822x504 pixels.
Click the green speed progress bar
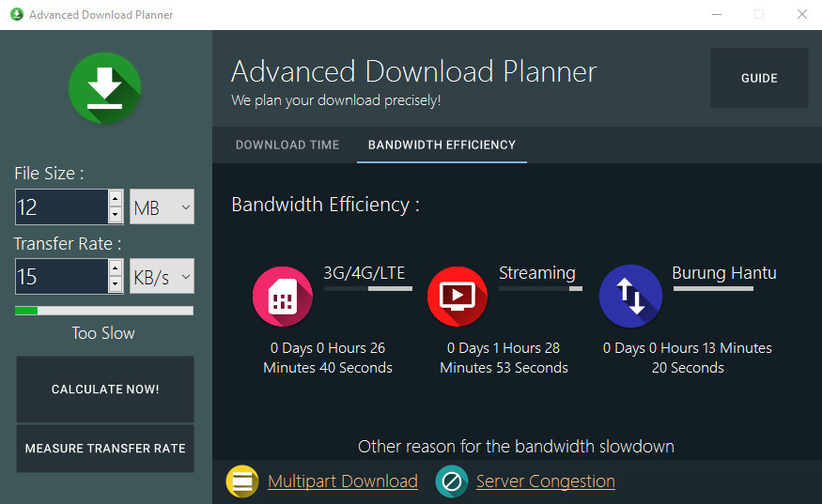click(x=104, y=311)
